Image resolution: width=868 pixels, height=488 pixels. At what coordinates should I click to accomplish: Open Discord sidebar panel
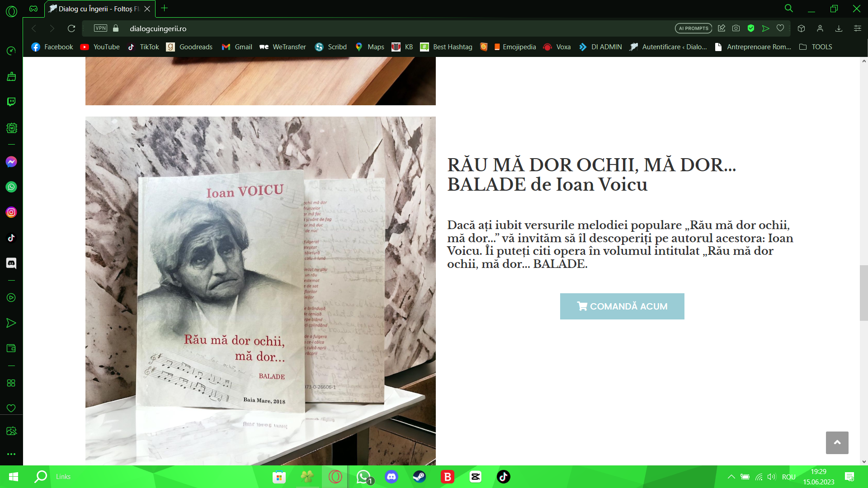coord(11,263)
